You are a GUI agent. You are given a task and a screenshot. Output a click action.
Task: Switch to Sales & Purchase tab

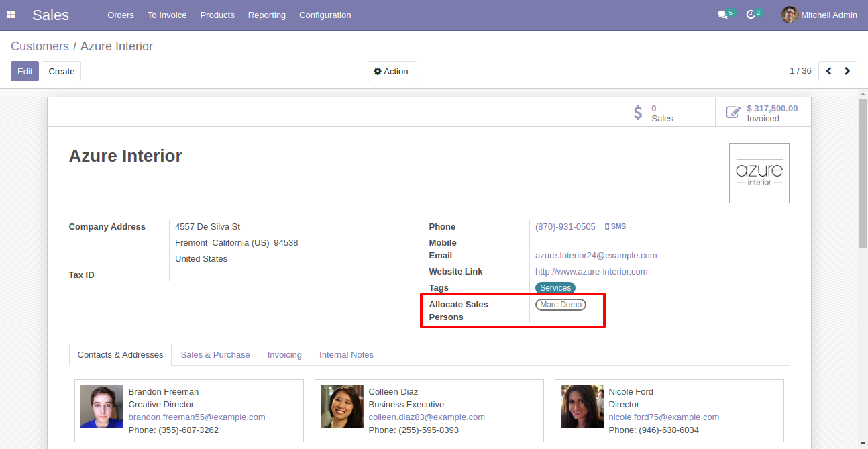(x=215, y=354)
